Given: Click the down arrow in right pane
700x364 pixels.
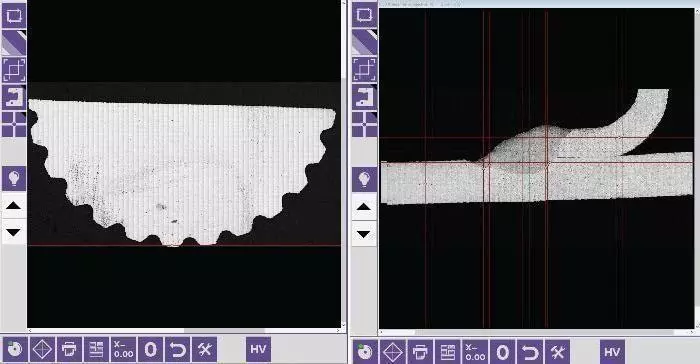Looking at the screenshot, I should pos(364,234).
